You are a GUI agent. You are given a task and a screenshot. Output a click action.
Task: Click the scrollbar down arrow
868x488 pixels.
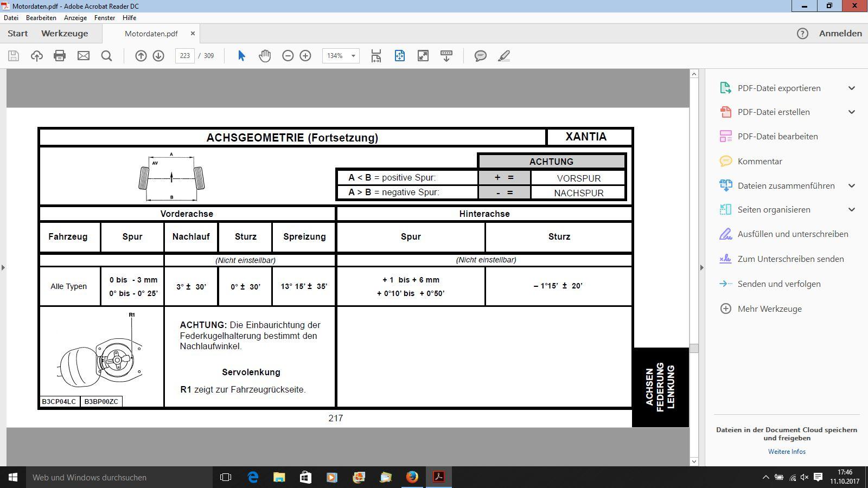(x=694, y=461)
